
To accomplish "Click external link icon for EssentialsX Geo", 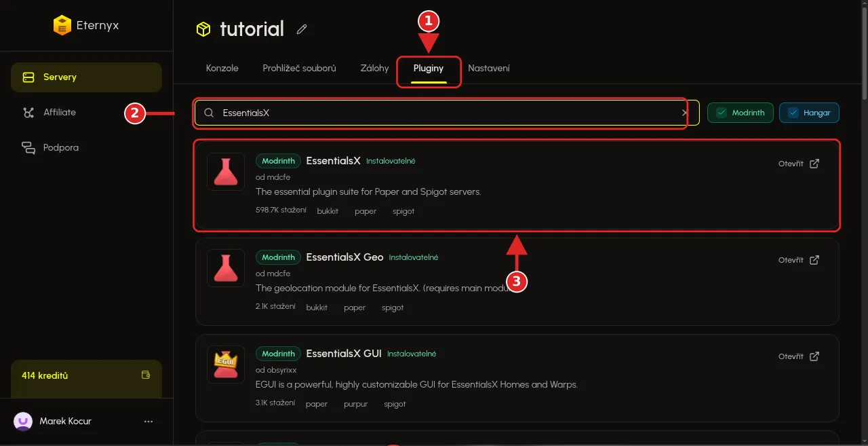I will (815, 260).
